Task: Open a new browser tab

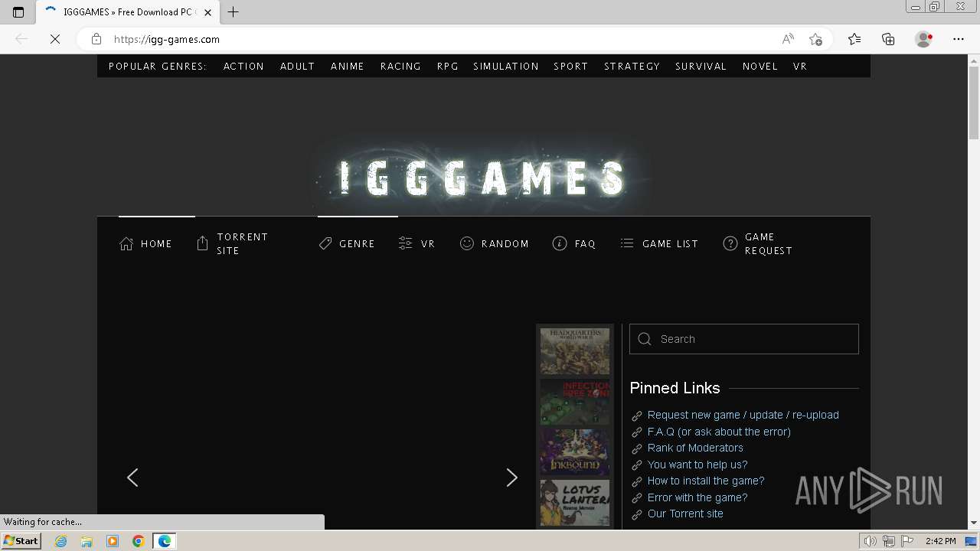Action: pos(234,11)
